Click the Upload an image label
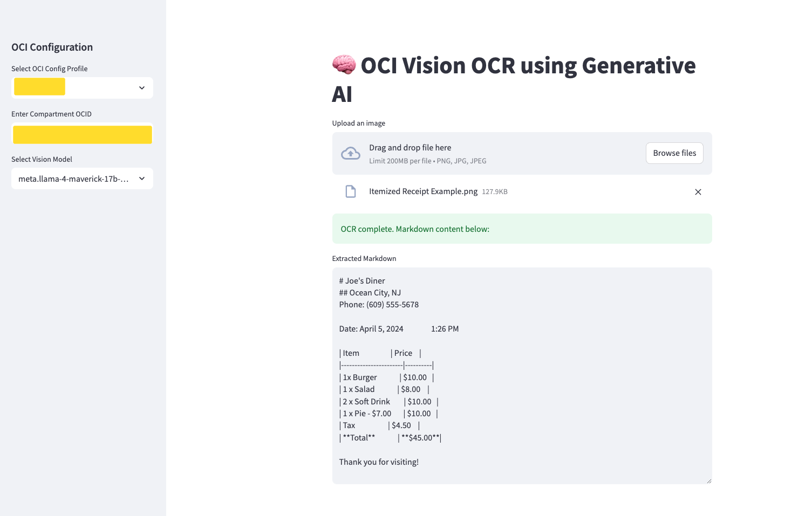 [359, 123]
